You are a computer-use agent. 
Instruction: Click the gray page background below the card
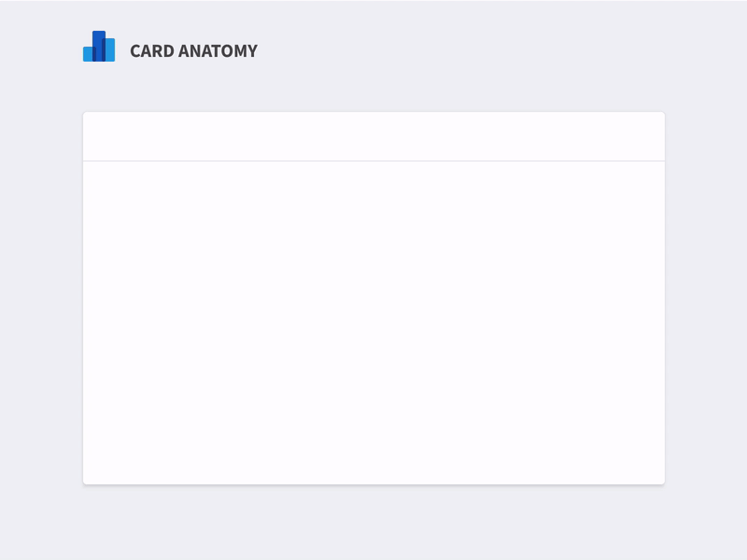373,523
